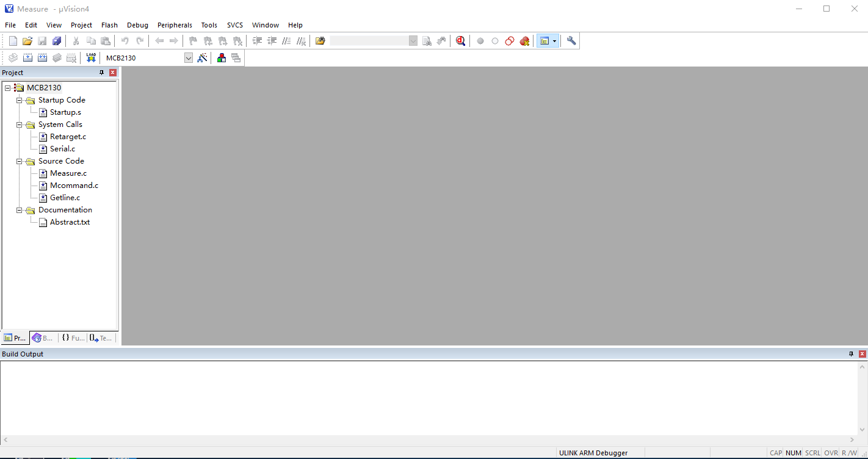The width and height of the screenshot is (868, 459).
Task: Click the Open file folder icon
Action: [27, 41]
